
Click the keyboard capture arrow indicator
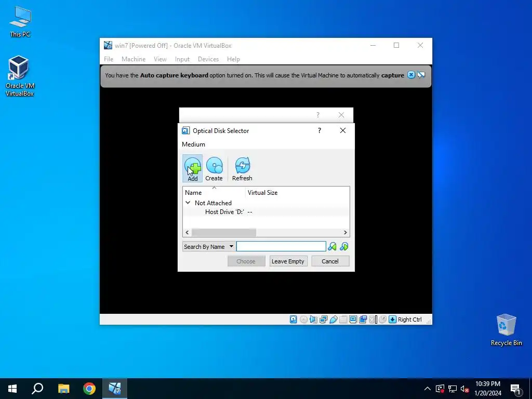[x=393, y=320]
